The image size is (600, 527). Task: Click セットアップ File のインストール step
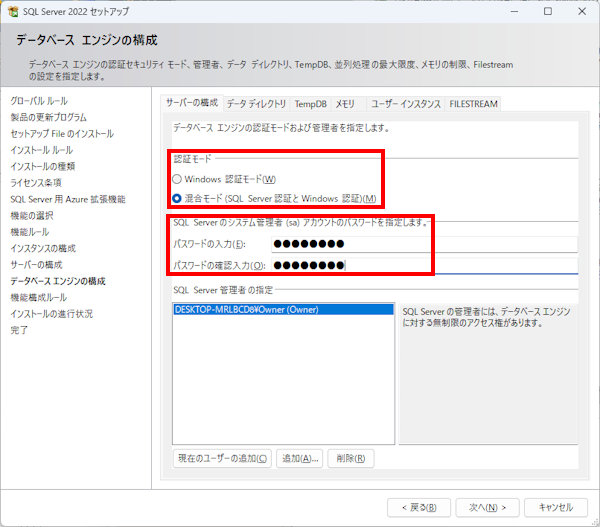click(62, 134)
